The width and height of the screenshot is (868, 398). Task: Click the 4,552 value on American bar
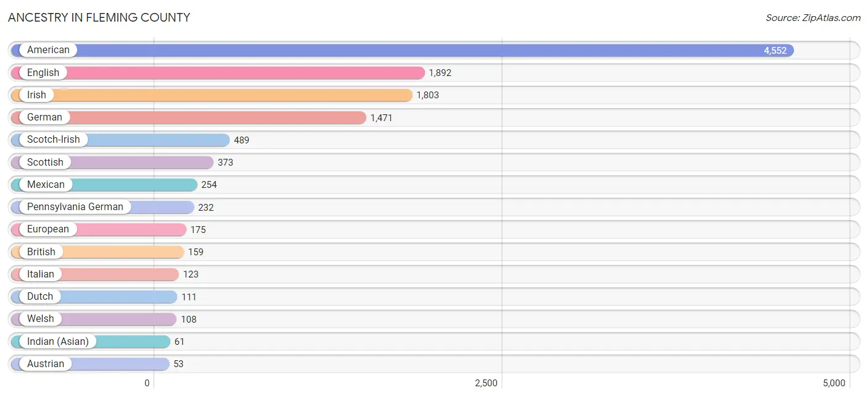pyautogui.click(x=775, y=51)
